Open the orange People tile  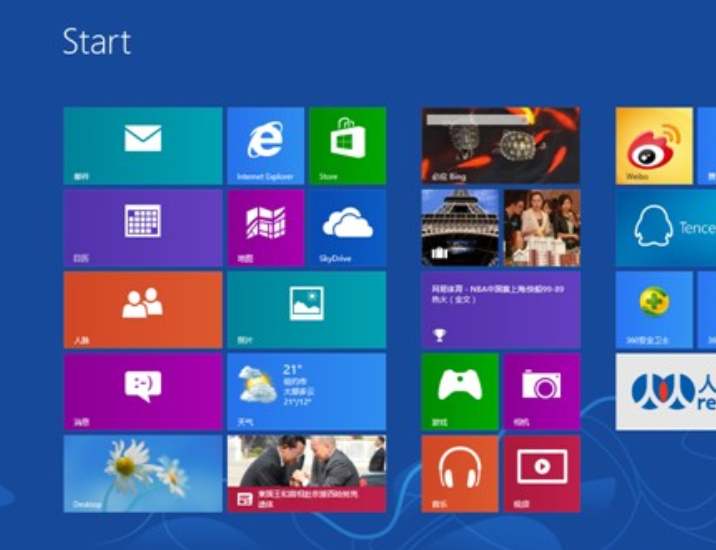(x=143, y=310)
